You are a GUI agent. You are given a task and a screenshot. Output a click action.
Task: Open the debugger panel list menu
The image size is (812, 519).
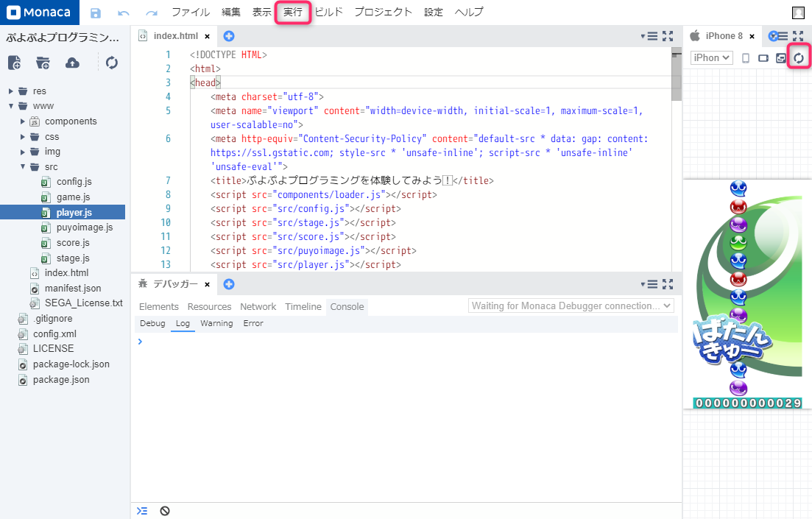point(649,284)
